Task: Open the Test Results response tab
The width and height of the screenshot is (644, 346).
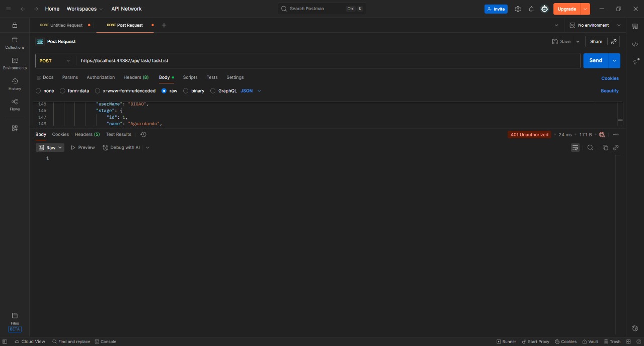Action: [x=119, y=134]
